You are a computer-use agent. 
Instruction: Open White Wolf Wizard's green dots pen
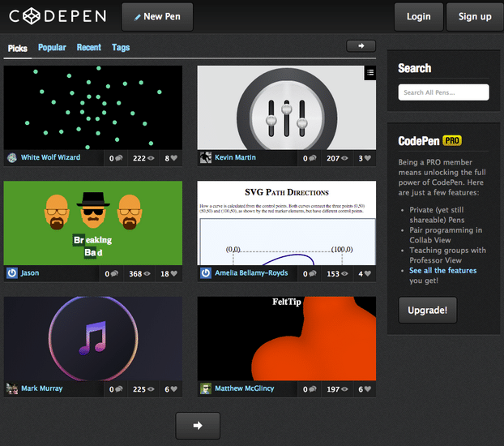(x=93, y=108)
